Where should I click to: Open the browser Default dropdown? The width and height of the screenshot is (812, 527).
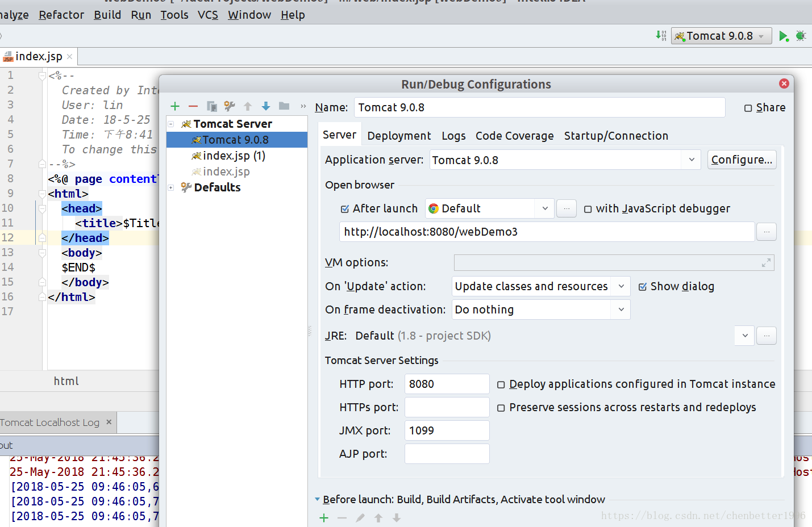point(544,208)
